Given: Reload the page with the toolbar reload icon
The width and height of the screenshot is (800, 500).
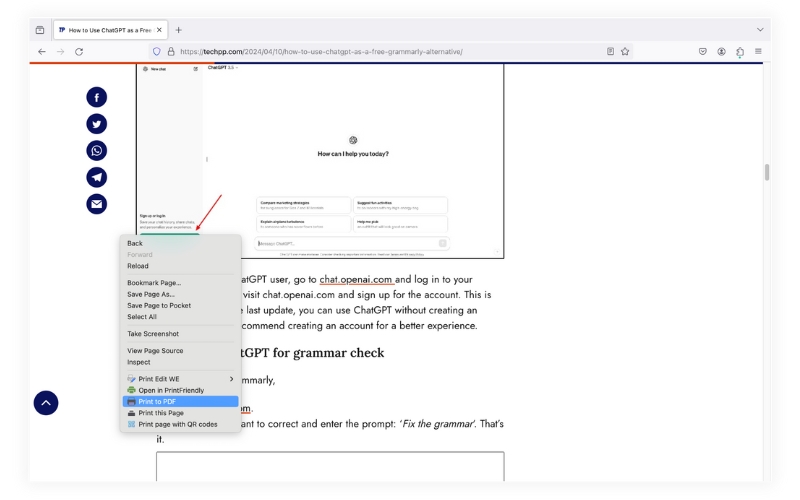Looking at the screenshot, I should click(x=79, y=52).
